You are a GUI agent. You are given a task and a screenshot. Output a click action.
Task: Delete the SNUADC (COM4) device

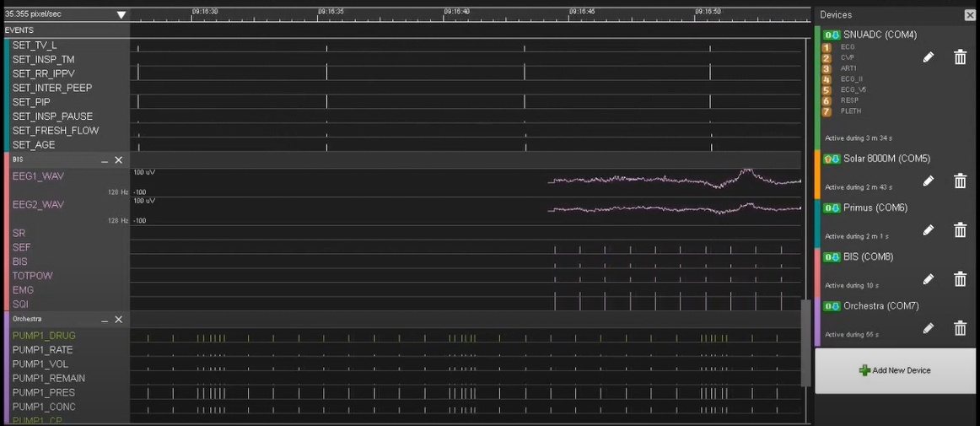[x=960, y=57]
